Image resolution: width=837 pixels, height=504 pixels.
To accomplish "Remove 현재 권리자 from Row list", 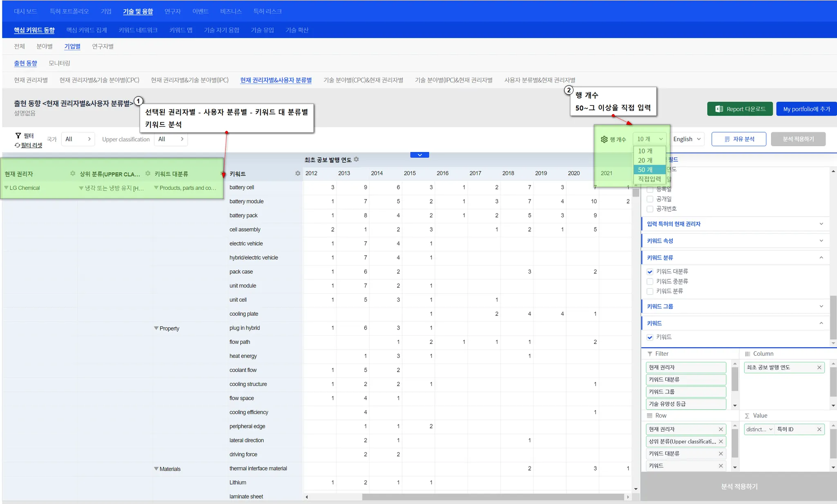I will [721, 429].
